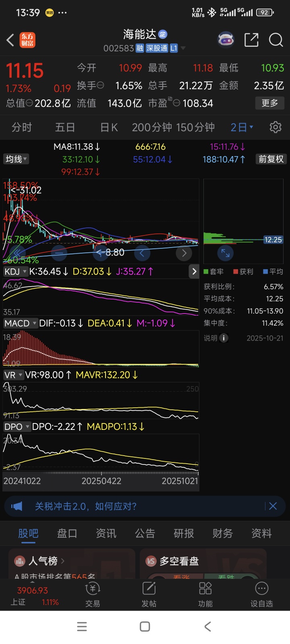
Task: Expand the 人气榜 chevron
Action: pos(63,561)
